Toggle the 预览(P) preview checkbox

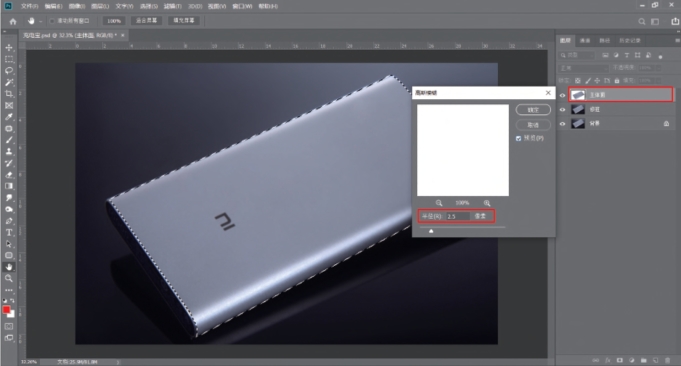coord(518,138)
